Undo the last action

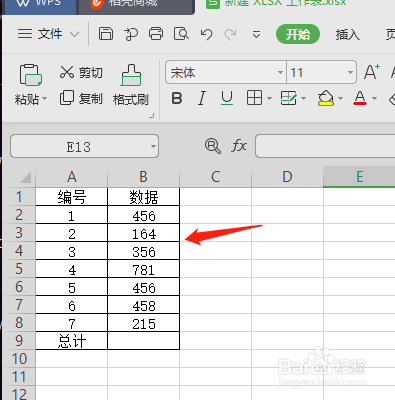click(x=206, y=34)
